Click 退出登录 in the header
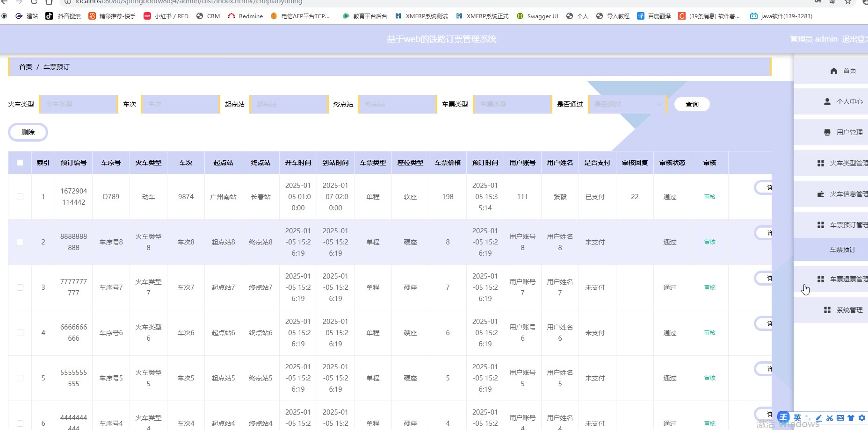This screenshot has height=430, width=868. (855, 39)
